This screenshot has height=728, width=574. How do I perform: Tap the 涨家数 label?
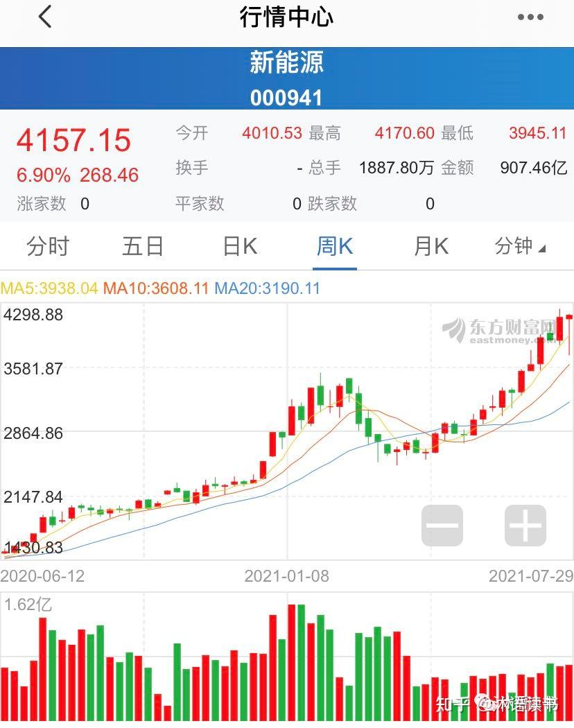(42, 204)
